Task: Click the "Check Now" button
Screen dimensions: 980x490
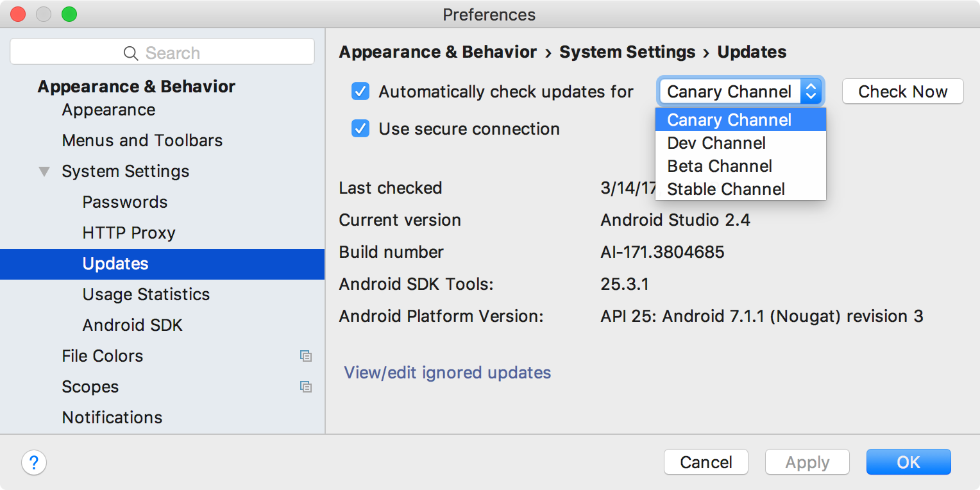Action: (x=902, y=91)
